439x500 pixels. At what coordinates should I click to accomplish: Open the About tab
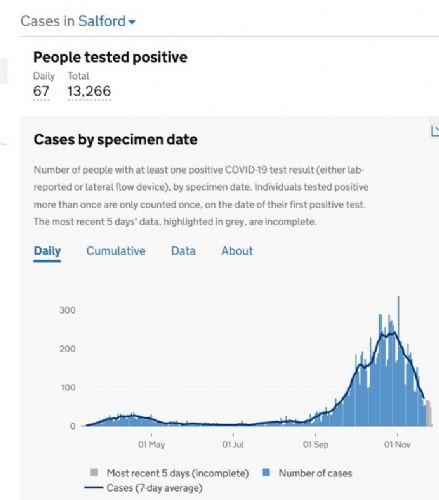click(x=237, y=251)
